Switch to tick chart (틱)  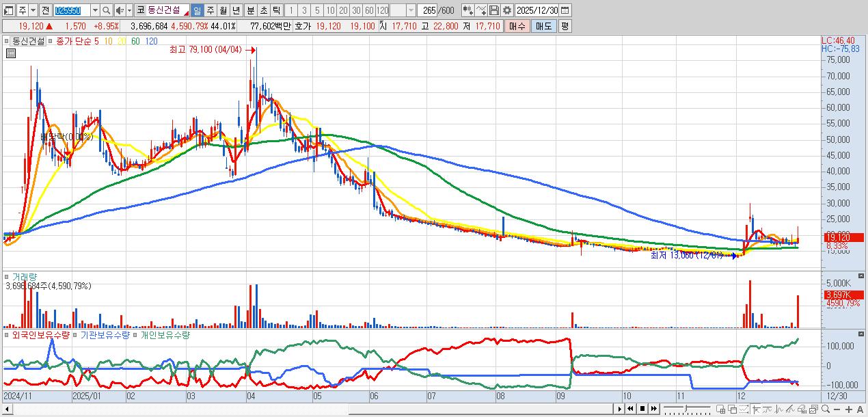pyautogui.click(x=276, y=10)
